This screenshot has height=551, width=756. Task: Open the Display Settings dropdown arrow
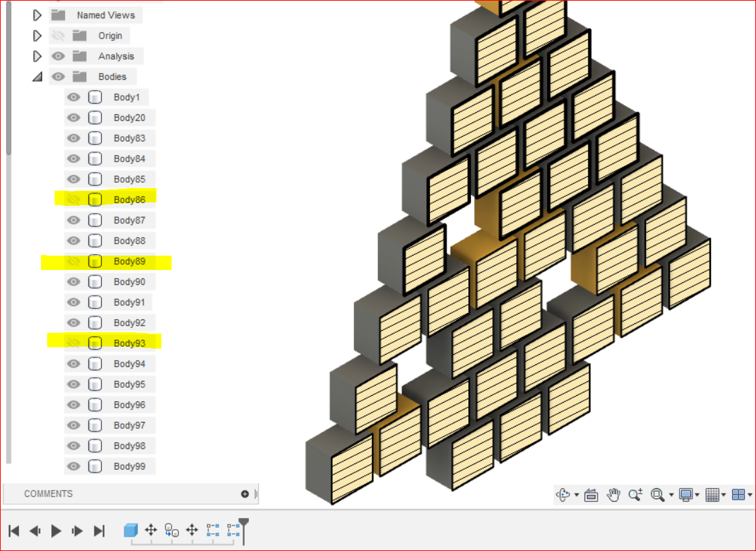697,494
